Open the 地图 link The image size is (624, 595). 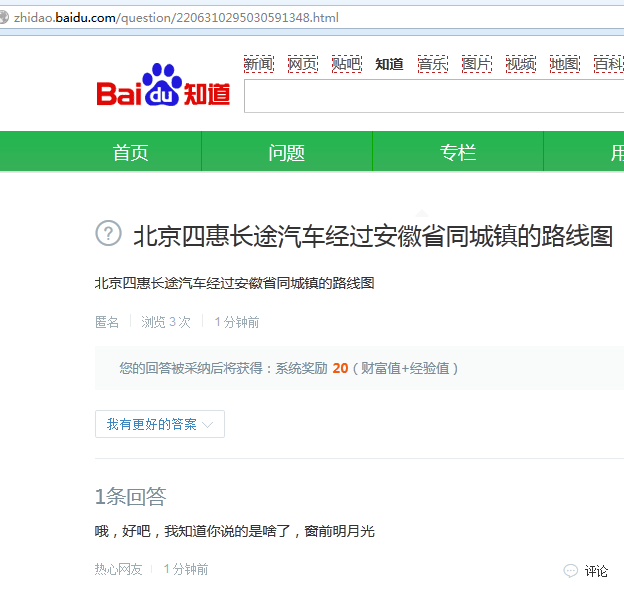(565, 64)
